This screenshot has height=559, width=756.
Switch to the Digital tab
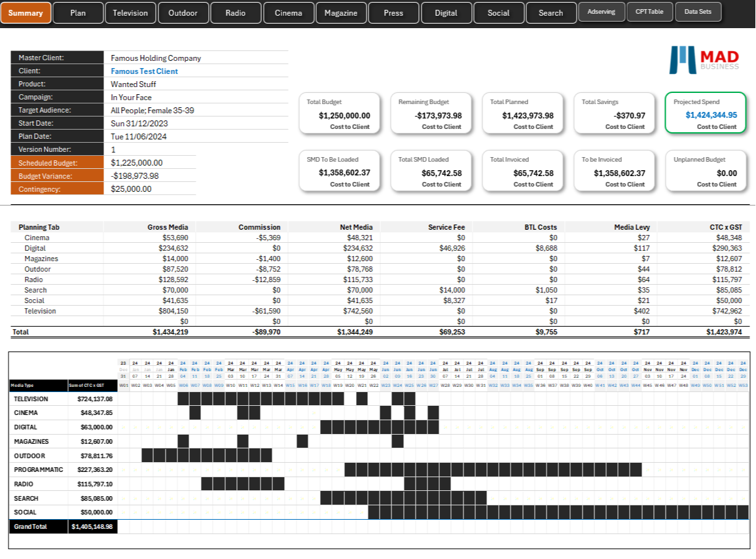click(x=446, y=13)
